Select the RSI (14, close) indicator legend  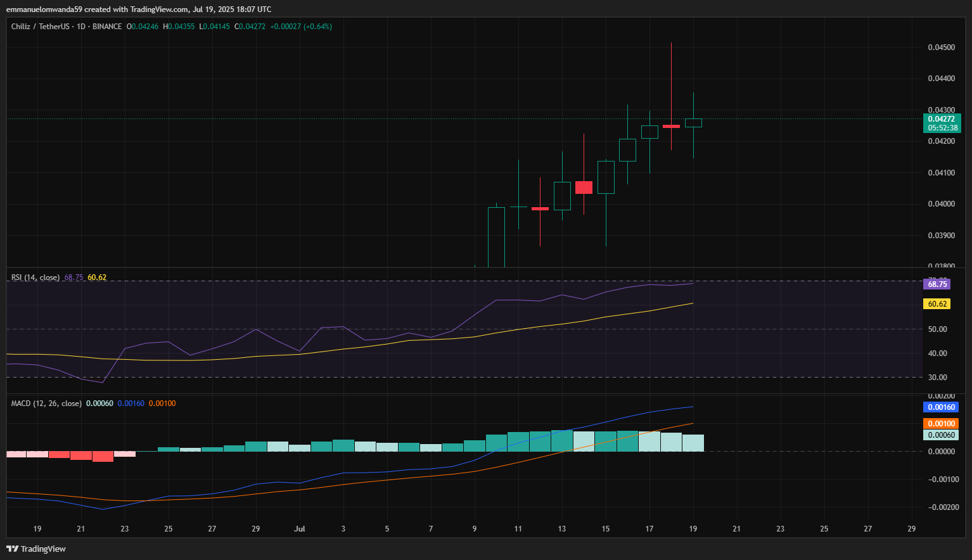pos(35,277)
